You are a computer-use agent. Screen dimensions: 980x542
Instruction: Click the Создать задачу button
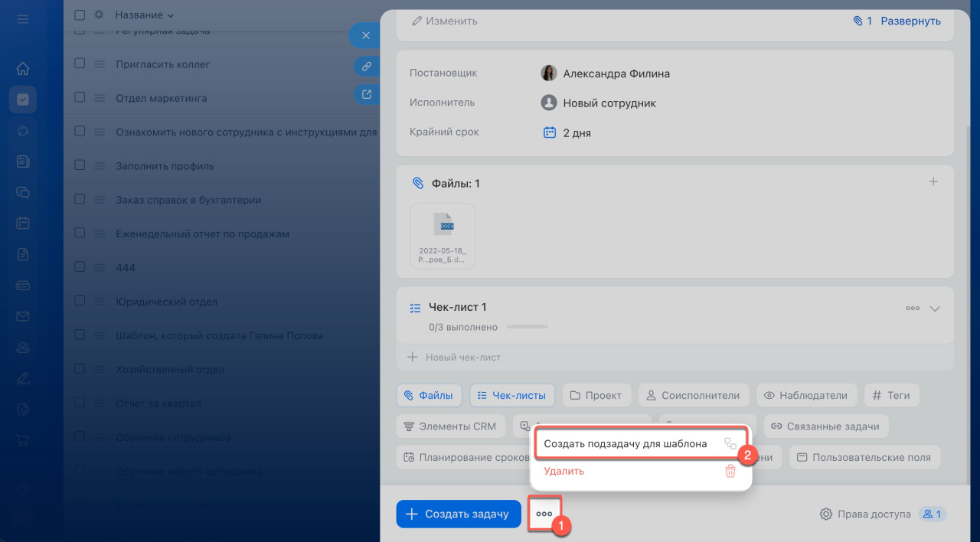tap(458, 514)
